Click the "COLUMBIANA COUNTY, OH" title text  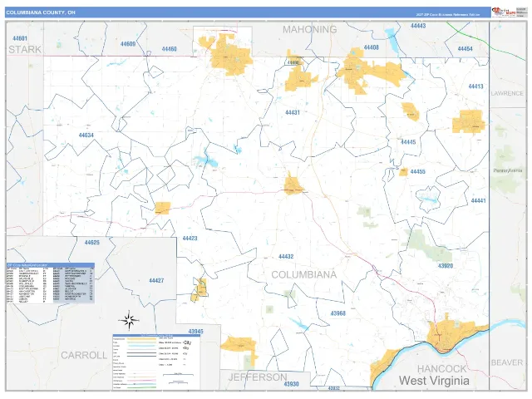[41, 12]
